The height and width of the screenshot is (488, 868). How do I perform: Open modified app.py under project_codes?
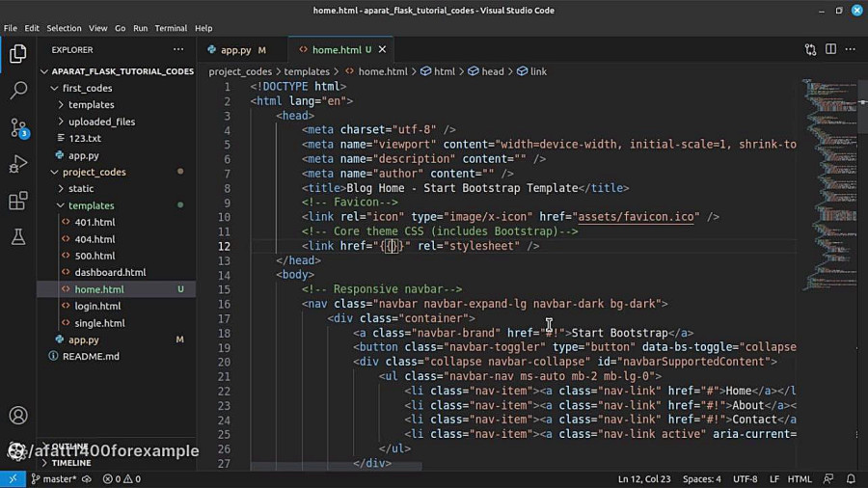84,339
